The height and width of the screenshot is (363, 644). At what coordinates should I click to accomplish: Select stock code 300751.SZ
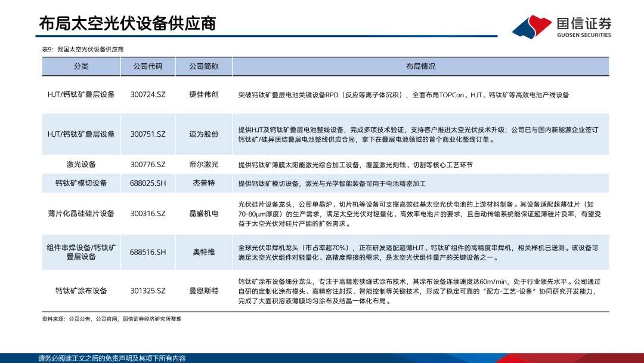coord(148,134)
